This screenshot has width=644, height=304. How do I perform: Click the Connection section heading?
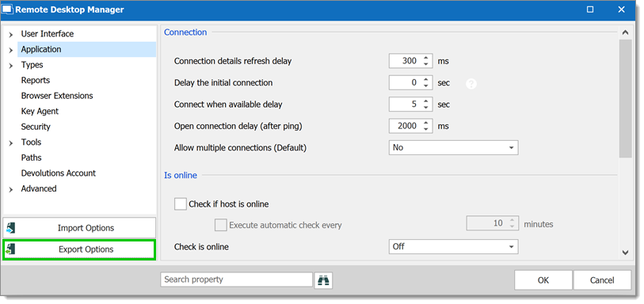tap(185, 32)
